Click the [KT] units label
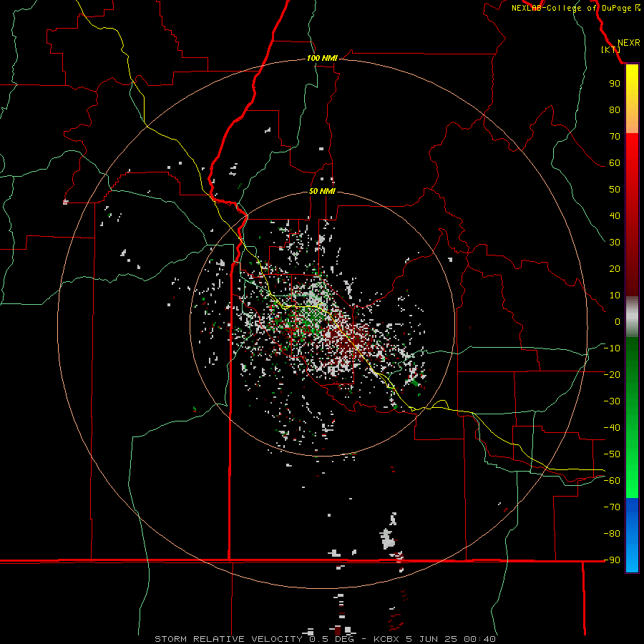The image size is (644, 644). [x=611, y=49]
